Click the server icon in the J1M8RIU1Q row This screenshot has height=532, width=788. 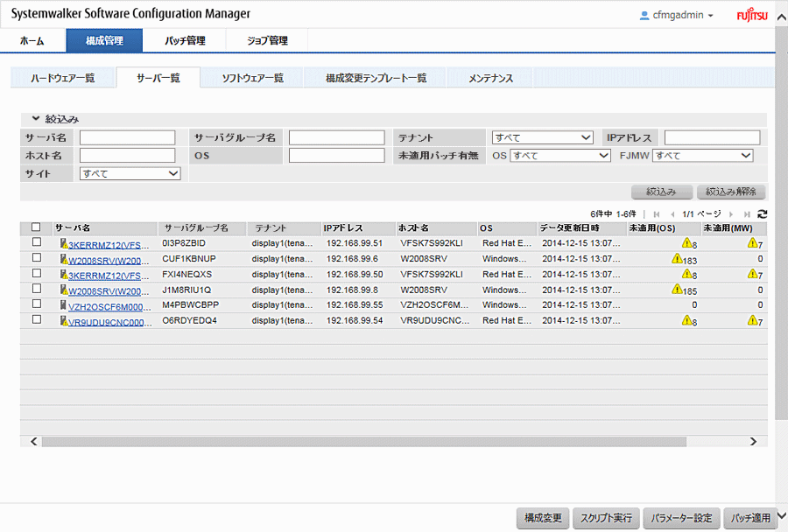64,290
